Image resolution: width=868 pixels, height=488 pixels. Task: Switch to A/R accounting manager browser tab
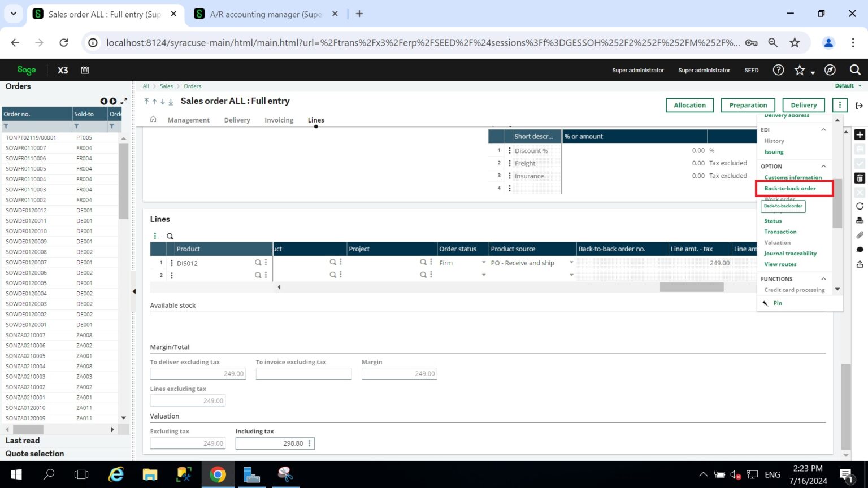click(266, 14)
